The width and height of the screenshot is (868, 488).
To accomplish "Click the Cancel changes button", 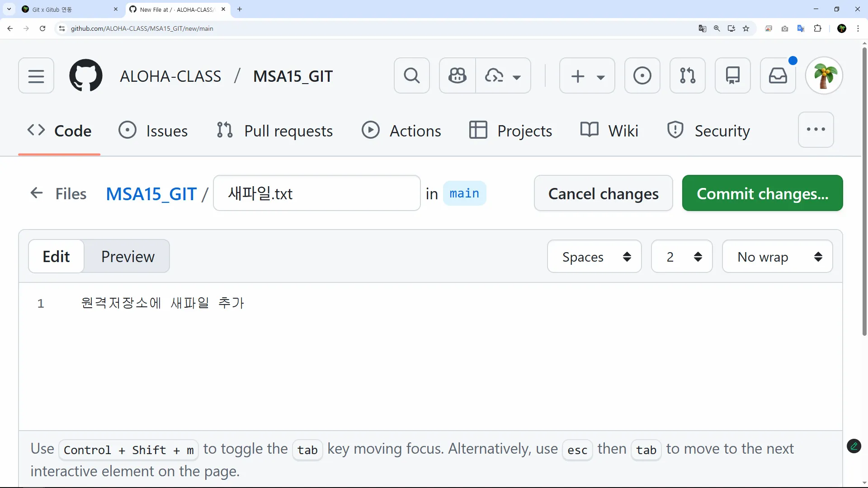I will tap(603, 193).
